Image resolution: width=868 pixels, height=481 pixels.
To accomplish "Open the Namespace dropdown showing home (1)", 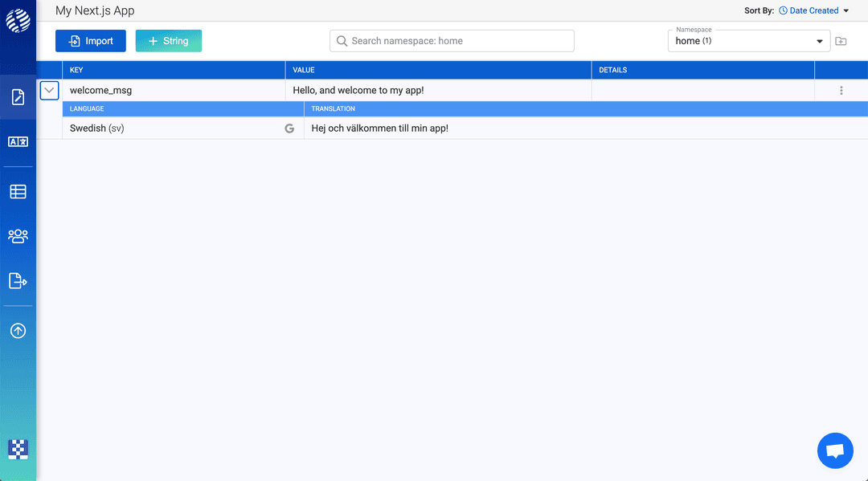I will click(747, 40).
